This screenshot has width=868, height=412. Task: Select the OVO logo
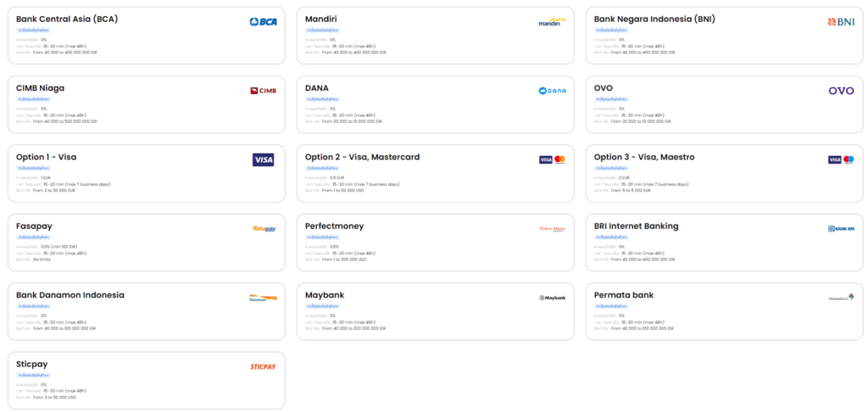pos(841,91)
